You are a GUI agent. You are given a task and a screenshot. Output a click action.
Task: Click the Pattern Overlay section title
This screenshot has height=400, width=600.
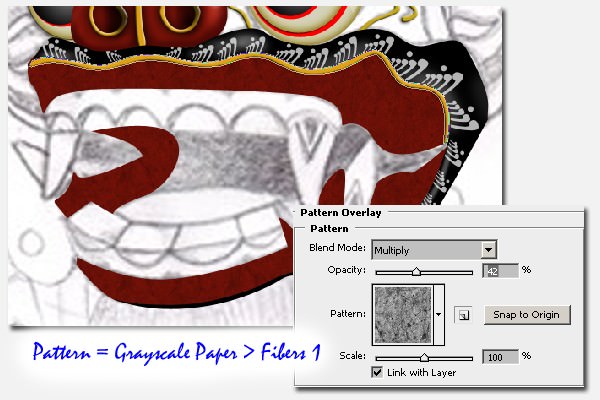[x=341, y=213]
